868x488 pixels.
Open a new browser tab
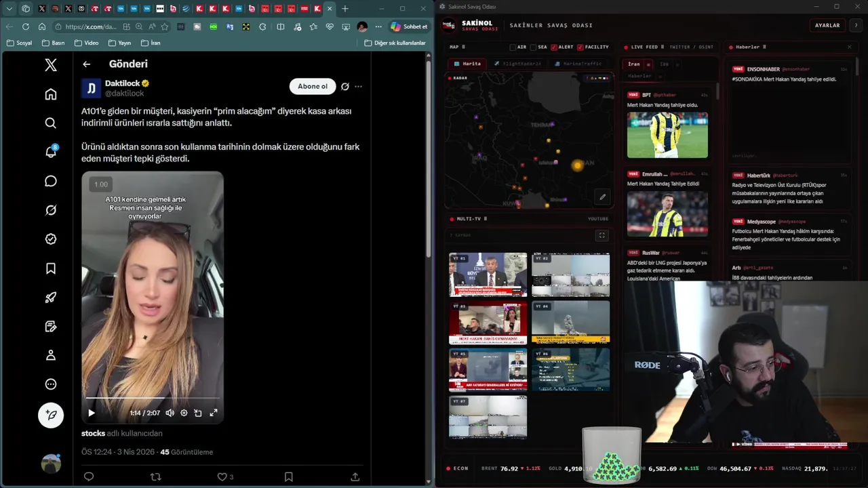point(344,9)
